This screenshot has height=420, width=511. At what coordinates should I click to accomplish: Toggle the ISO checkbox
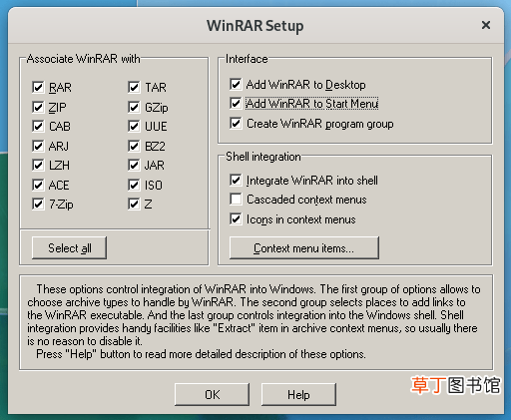134,185
